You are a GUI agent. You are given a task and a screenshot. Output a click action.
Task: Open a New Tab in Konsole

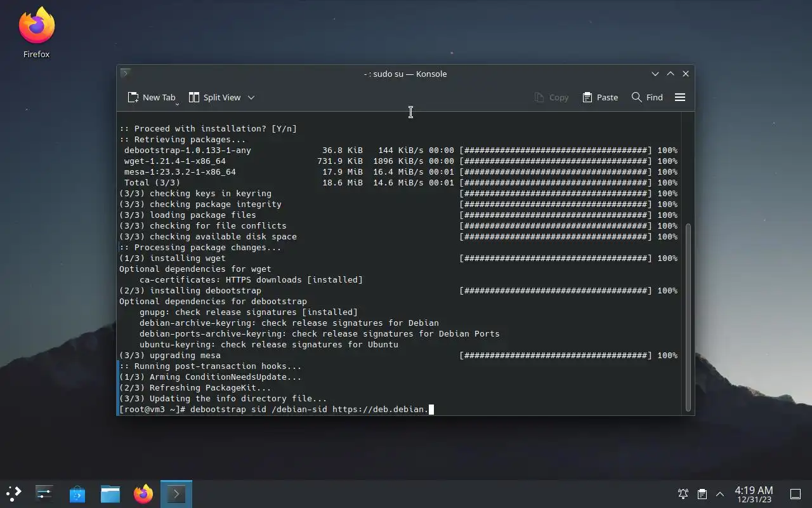pyautogui.click(x=152, y=97)
